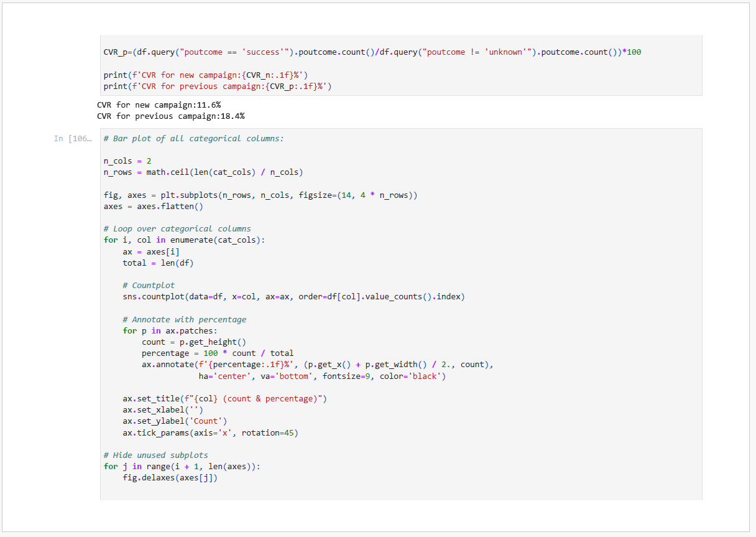Click the Annotate with percentage comment
Screen dimensions: 756x537
click(184, 319)
